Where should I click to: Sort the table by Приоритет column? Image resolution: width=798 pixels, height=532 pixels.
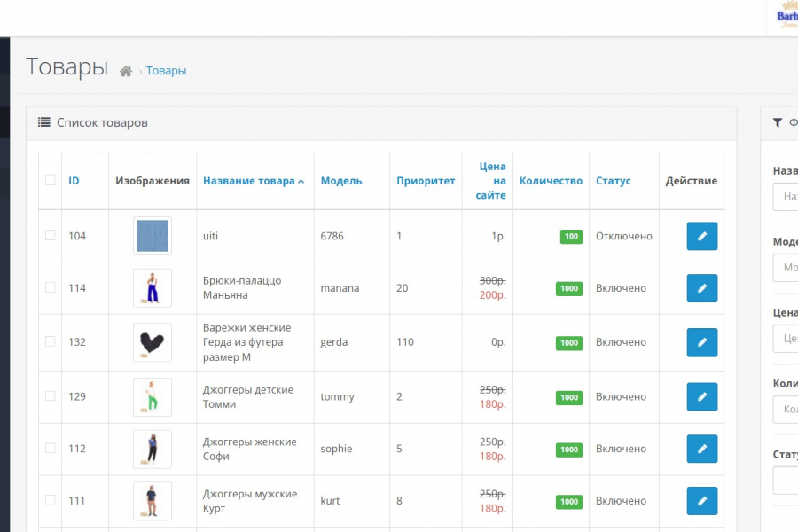(426, 181)
